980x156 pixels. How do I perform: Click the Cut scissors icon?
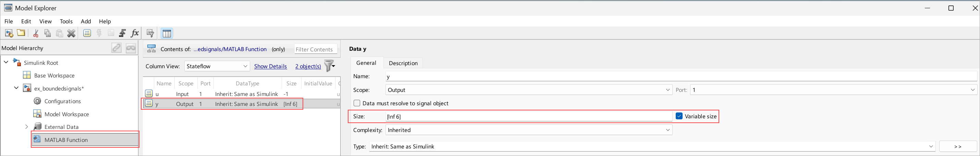36,34
